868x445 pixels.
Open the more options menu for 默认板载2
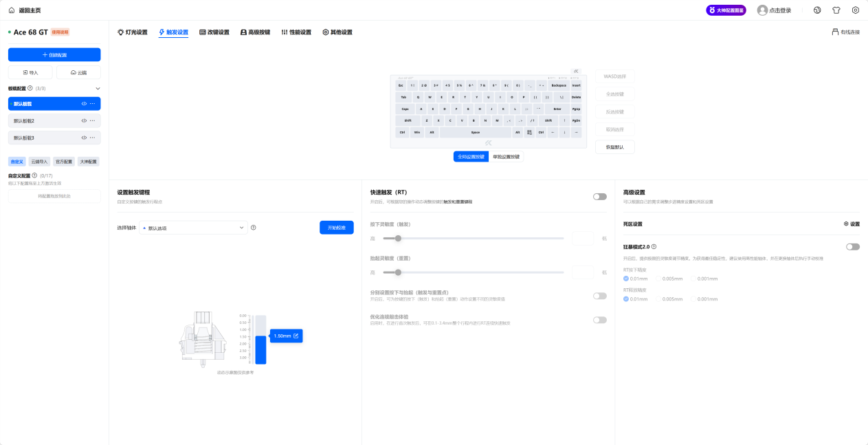[92, 120]
